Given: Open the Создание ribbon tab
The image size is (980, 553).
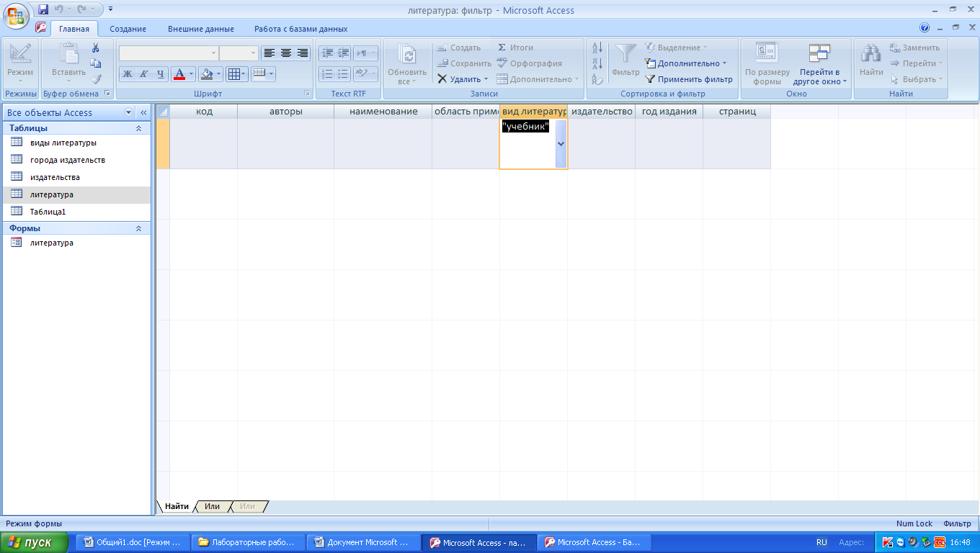Looking at the screenshot, I should 128,29.
